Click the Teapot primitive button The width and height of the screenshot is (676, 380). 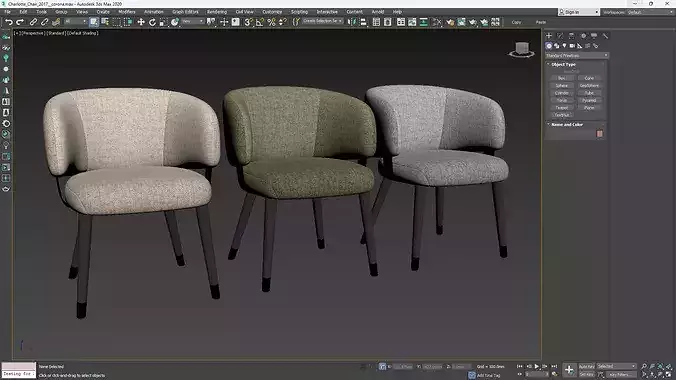(562, 107)
